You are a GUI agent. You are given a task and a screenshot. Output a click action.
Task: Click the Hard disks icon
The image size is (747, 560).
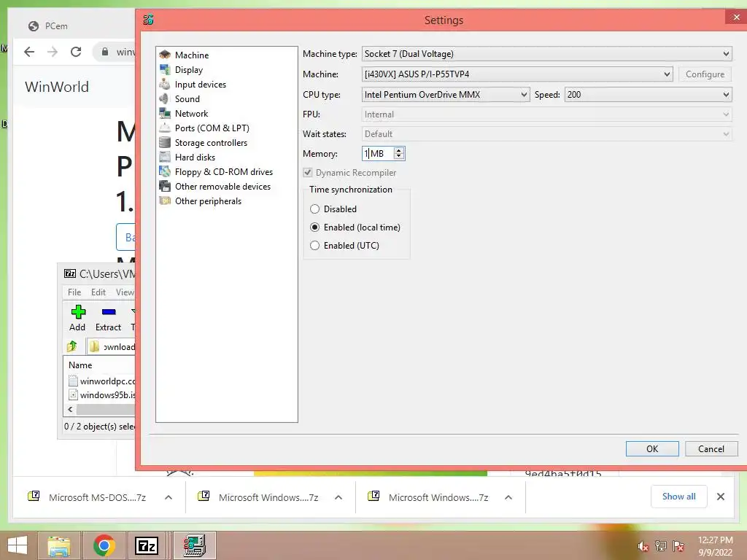(x=165, y=157)
